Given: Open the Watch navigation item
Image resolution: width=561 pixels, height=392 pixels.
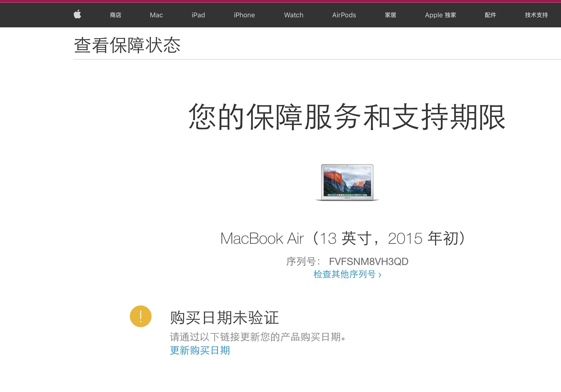Looking at the screenshot, I should tap(293, 15).
